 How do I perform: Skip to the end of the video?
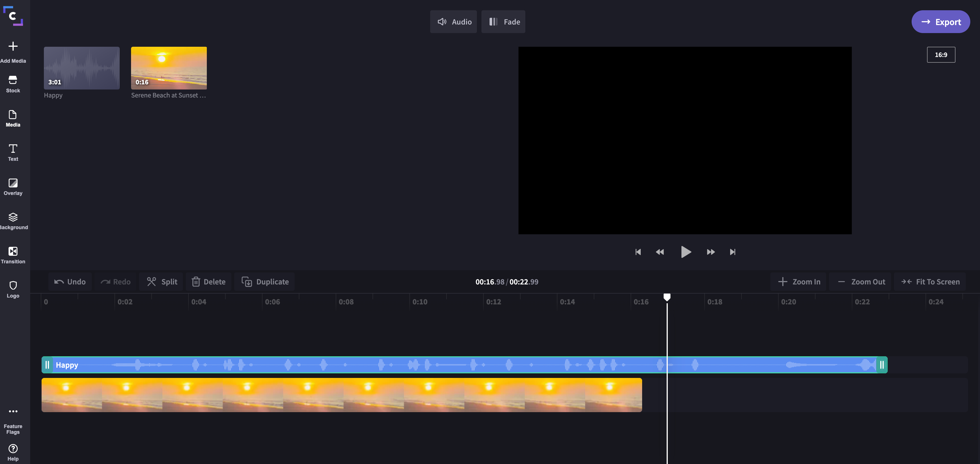point(732,252)
